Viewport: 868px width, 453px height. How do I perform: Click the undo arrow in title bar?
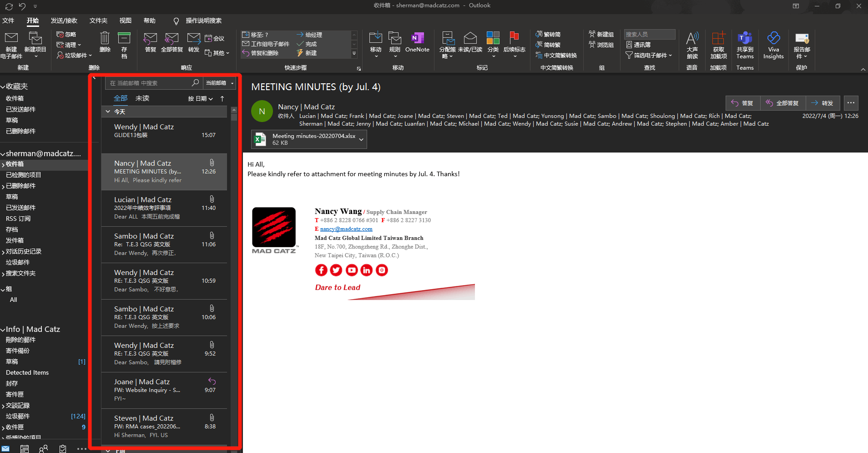click(x=22, y=6)
